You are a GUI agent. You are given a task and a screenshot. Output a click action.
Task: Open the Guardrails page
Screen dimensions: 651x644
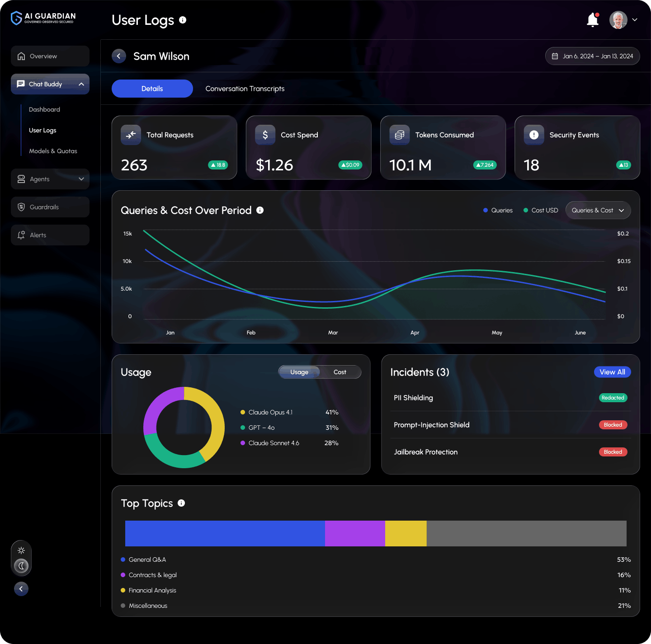click(x=50, y=207)
